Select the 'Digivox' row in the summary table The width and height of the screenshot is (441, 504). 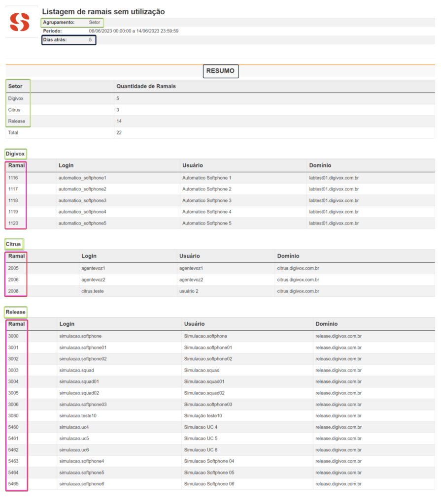pyautogui.click(x=220, y=98)
